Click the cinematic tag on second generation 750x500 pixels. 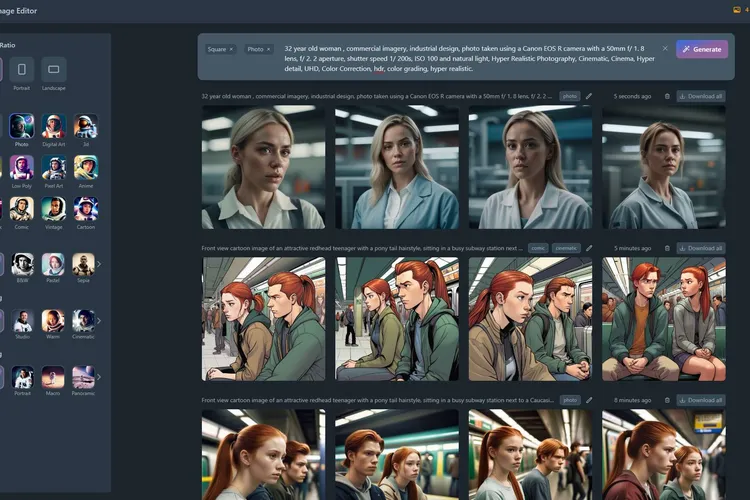coord(566,248)
